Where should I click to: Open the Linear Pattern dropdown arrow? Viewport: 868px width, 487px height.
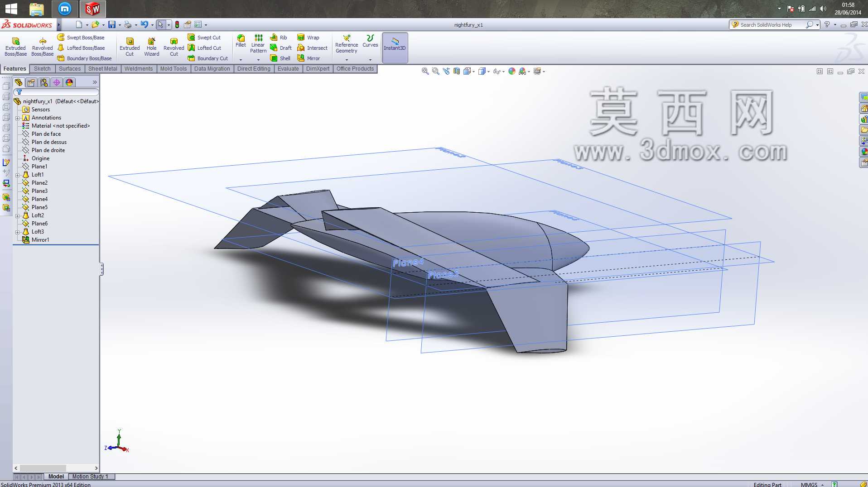coord(258,59)
